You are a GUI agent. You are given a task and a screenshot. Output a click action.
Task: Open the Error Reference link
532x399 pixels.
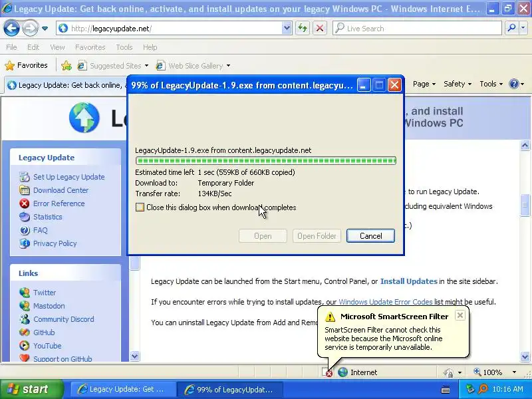coord(59,203)
